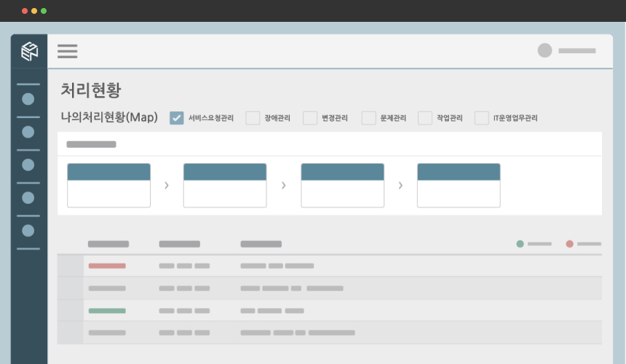Viewport: 626px width, 364px height.
Task: Tick the 문제관리 checkbox
Action: click(x=369, y=118)
